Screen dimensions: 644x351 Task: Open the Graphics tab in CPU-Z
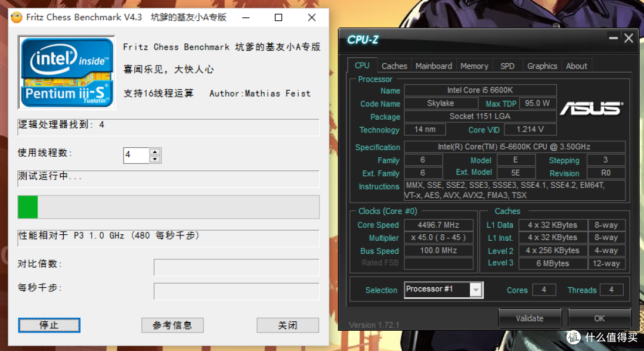click(542, 66)
